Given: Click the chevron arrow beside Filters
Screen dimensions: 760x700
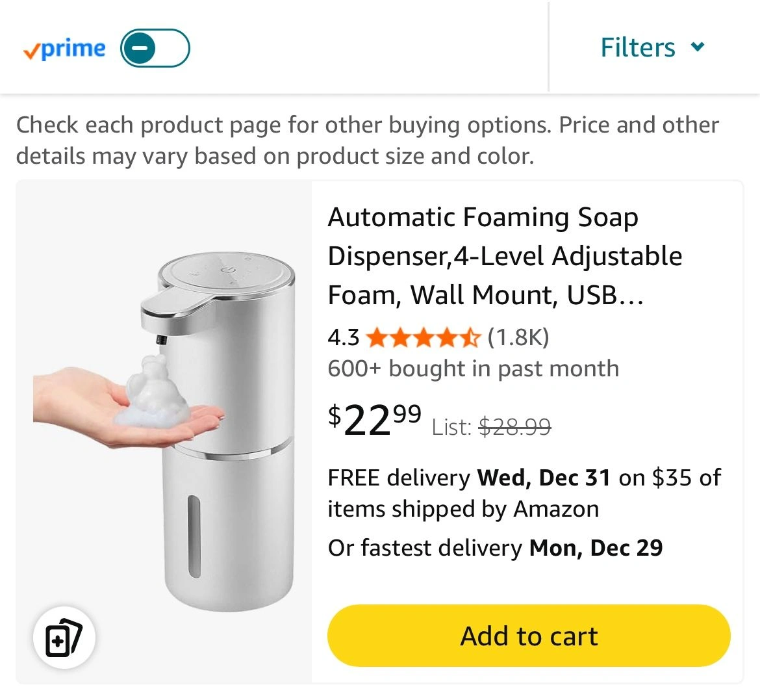Looking at the screenshot, I should [x=698, y=47].
